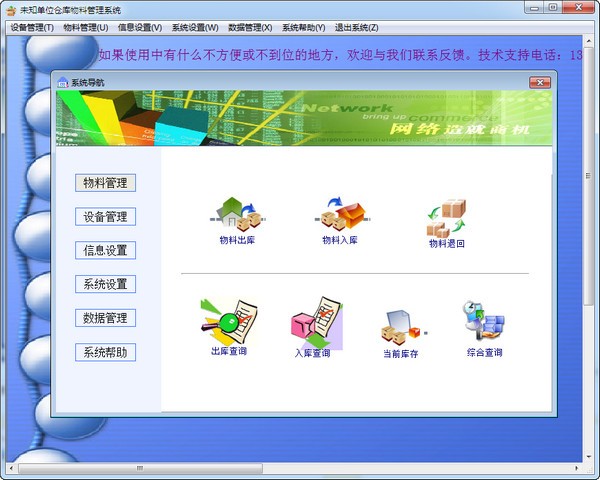Expand the 物料管理(U) menu
The height and width of the screenshot is (480, 600).
[86, 27]
